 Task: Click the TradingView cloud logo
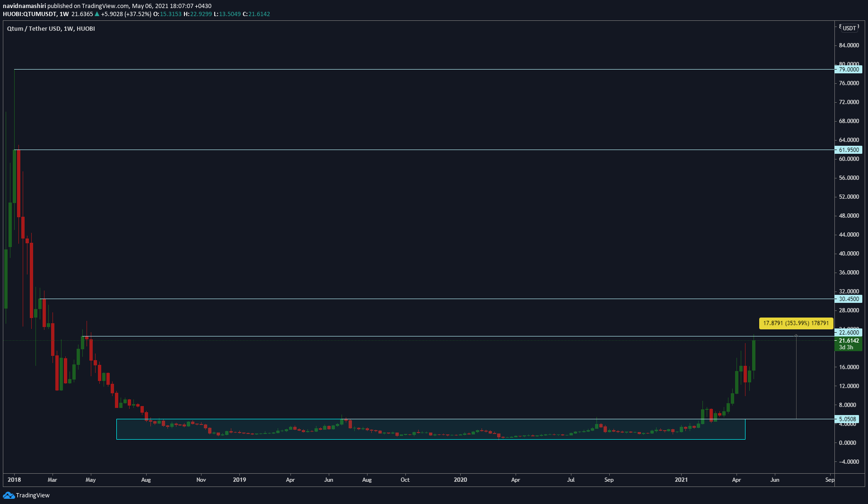coord(8,495)
